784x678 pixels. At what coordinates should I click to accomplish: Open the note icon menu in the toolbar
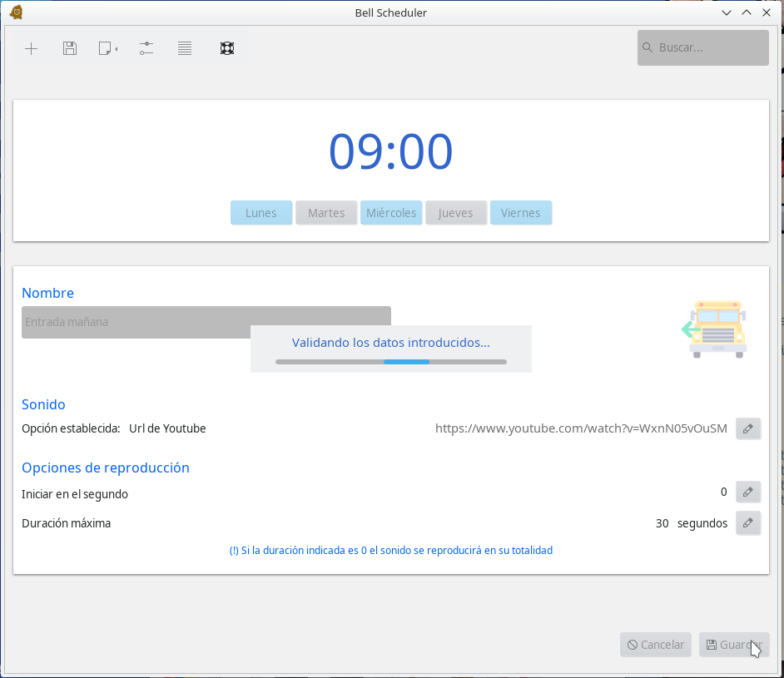(x=107, y=48)
